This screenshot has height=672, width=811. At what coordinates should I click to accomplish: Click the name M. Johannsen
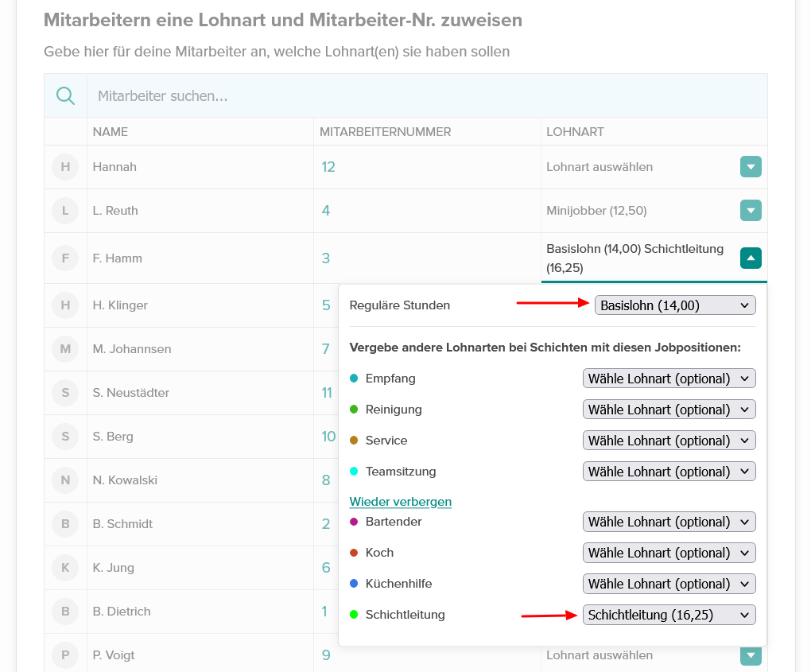click(132, 348)
